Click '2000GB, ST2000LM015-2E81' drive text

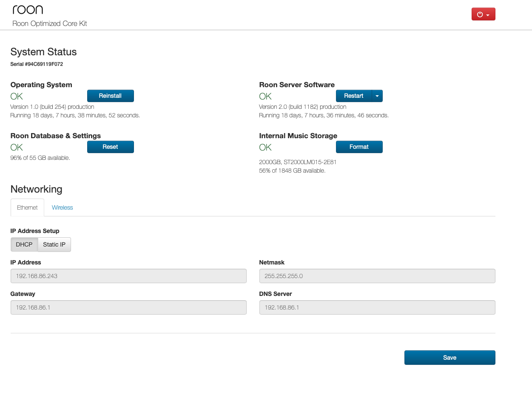298,162
